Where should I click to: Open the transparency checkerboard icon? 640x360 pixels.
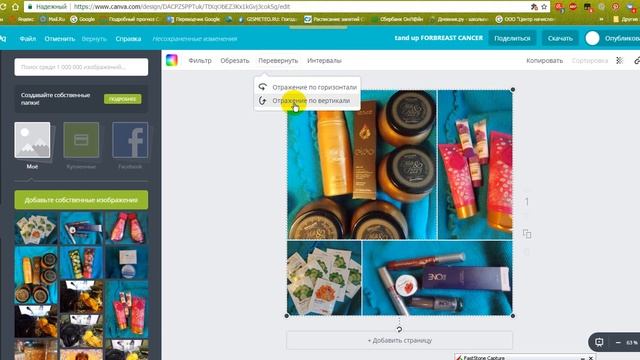click(x=620, y=60)
